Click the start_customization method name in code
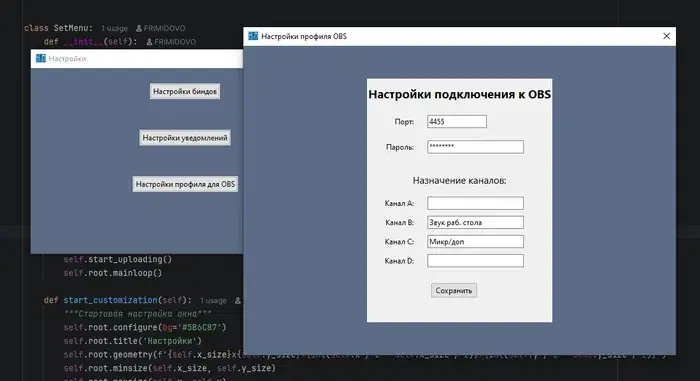This screenshot has width=700, height=381. [x=110, y=300]
